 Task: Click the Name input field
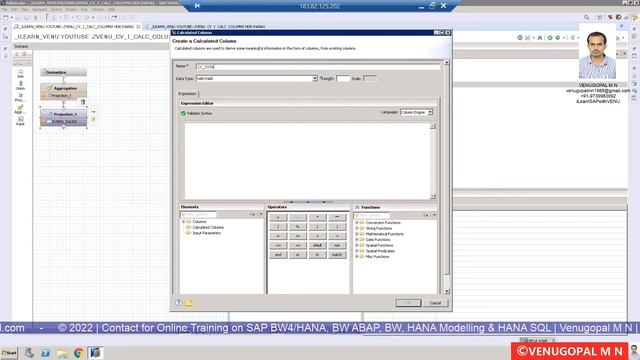(x=318, y=67)
